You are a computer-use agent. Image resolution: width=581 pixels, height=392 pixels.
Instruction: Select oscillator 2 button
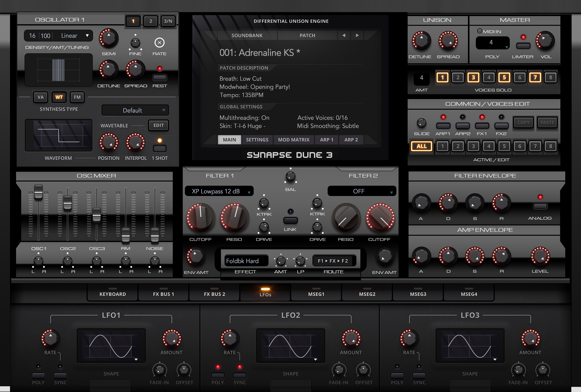[x=151, y=21]
